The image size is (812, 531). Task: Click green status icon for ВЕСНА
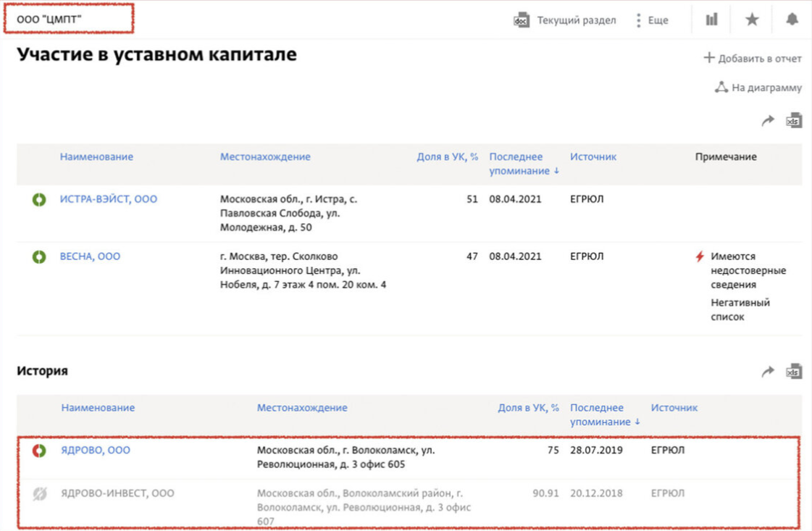click(x=39, y=256)
